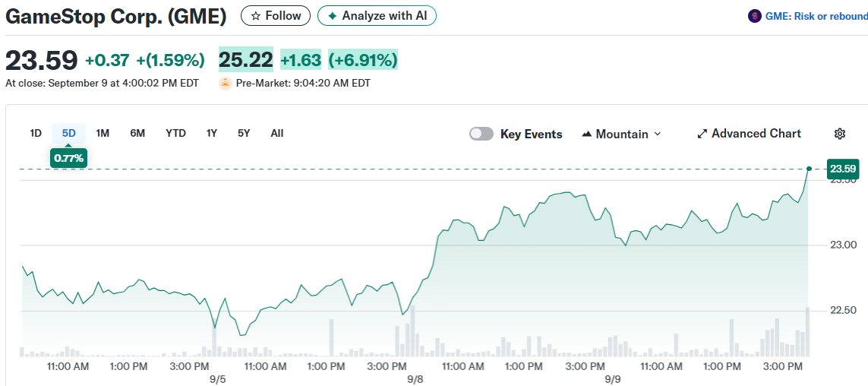Open GME: Risk or rebound article
The image size is (868, 386).
point(816,17)
